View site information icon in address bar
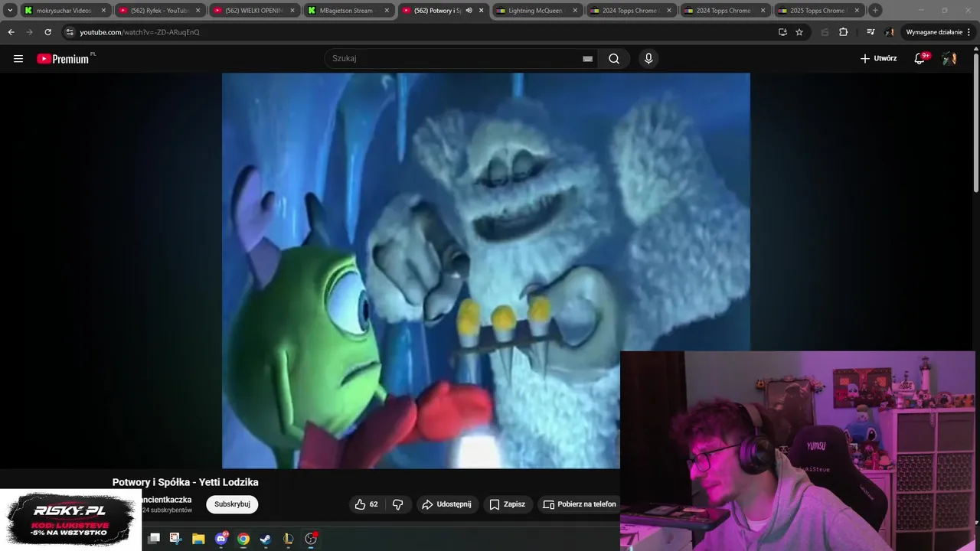Image resolution: width=980 pixels, height=551 pixels. coord(70,32)
